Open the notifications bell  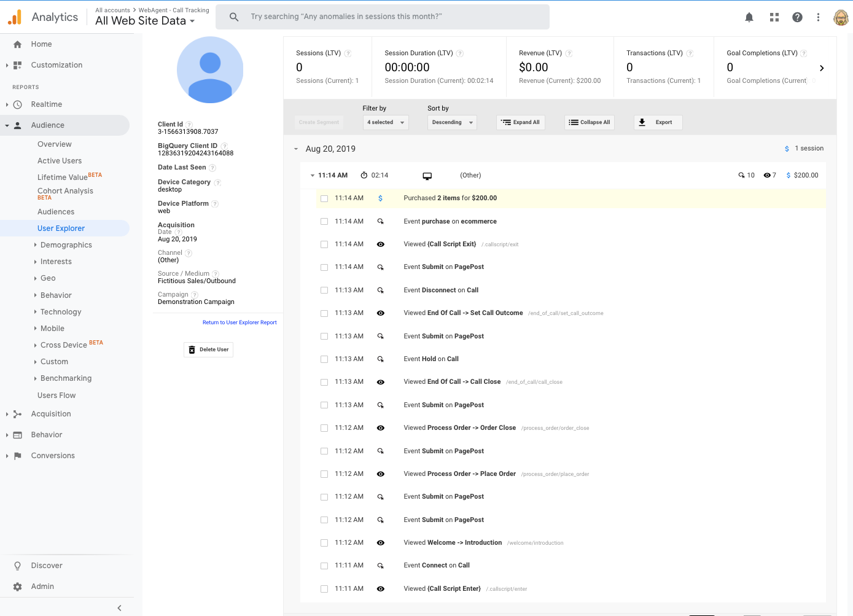749,17
